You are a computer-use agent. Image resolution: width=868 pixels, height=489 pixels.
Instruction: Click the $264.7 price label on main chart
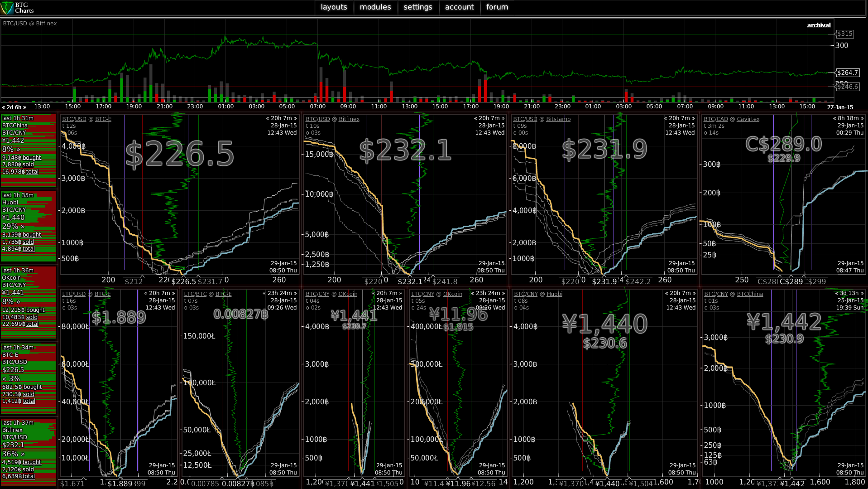coord(847,73)
